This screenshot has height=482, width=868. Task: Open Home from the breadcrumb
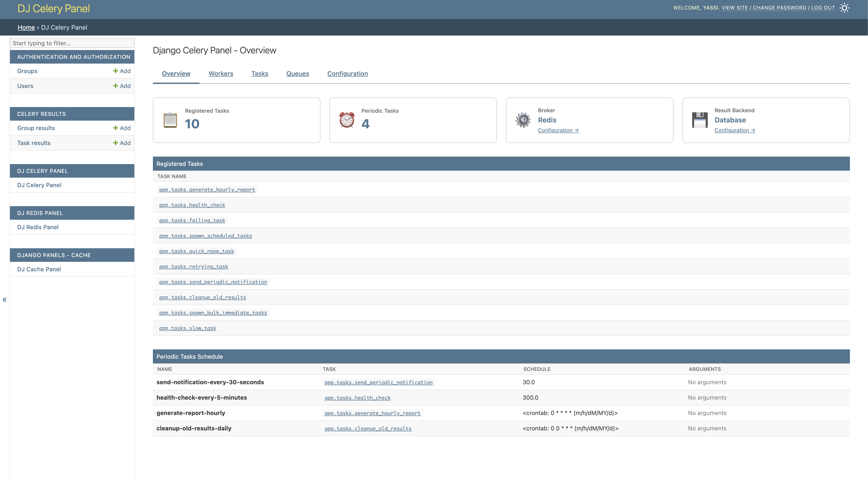pyautogui.click(x=26, y=27)
